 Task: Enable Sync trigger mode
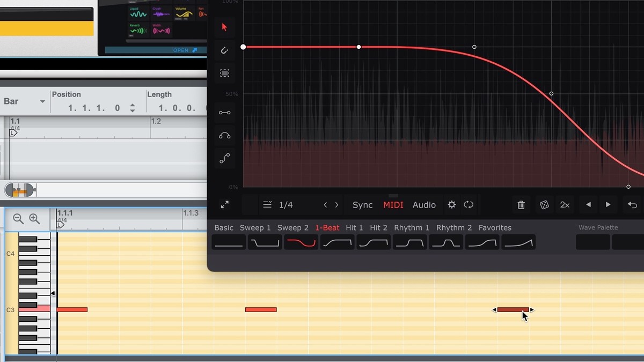pyautogui.click(x=362, y=205)
